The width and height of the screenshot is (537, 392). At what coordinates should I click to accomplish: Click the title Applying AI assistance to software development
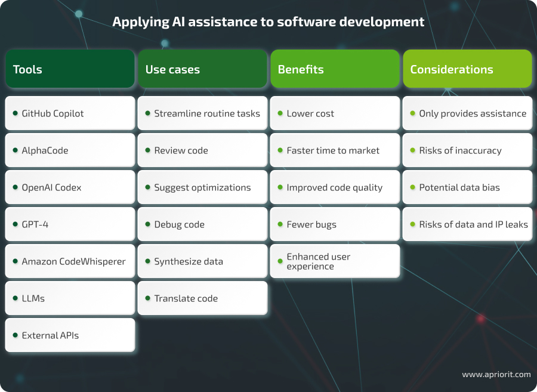(x=268, y=22)
